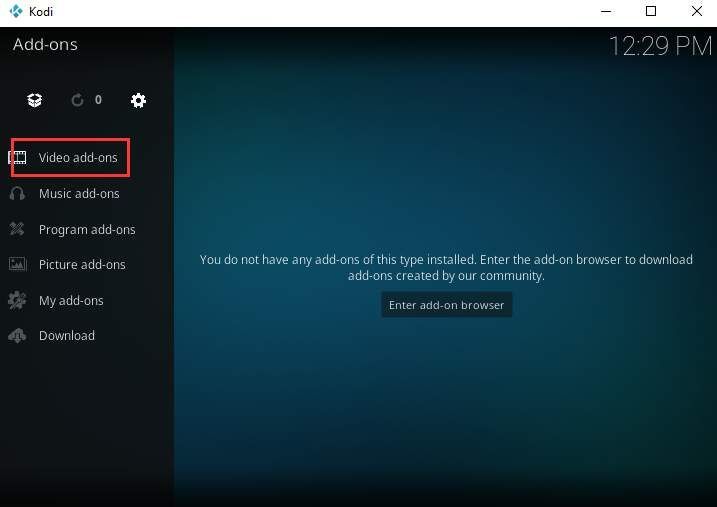Viewport: 717px width, 507px height.
Task: Open the Download section
Action: 67,336
